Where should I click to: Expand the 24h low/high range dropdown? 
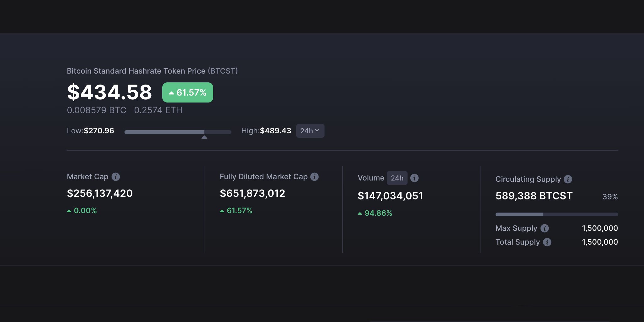click(310, 131)
